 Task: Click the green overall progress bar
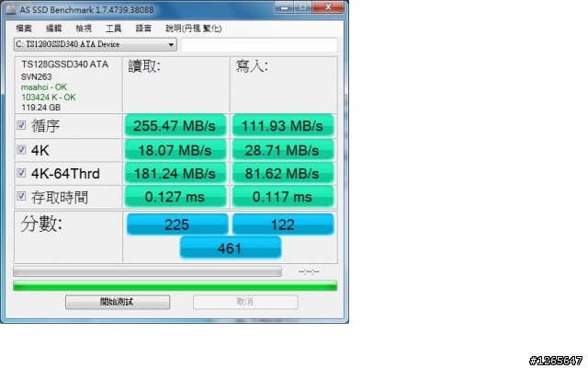(175, 286)
